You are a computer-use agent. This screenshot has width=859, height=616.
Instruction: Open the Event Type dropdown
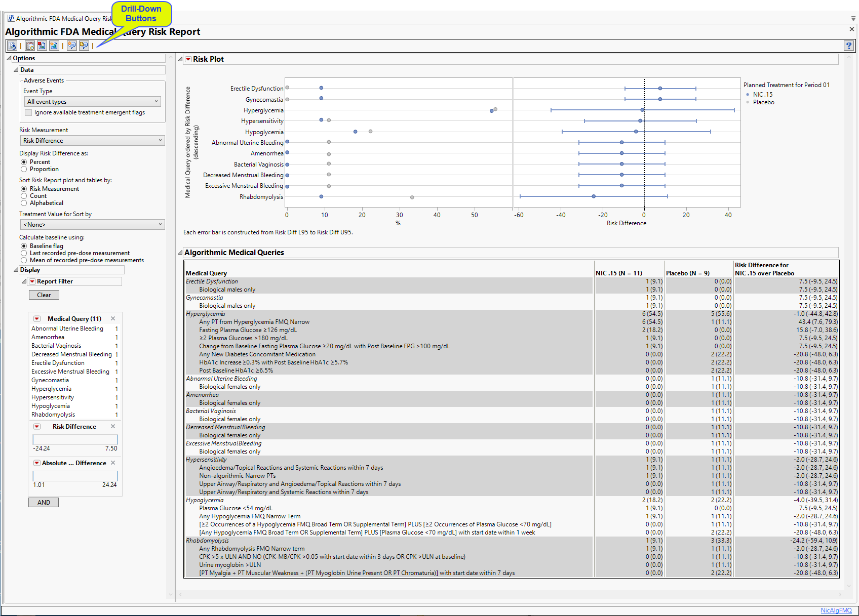(93, 102)
